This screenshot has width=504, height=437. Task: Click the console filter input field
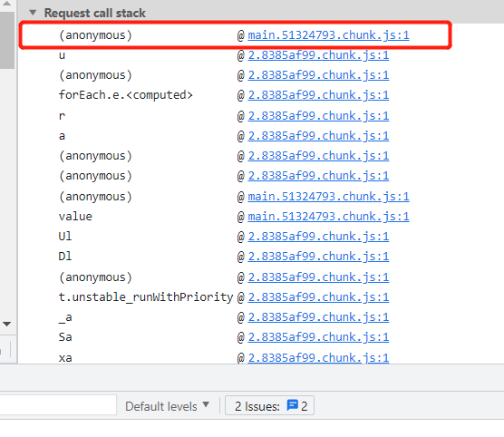[58, 405]
